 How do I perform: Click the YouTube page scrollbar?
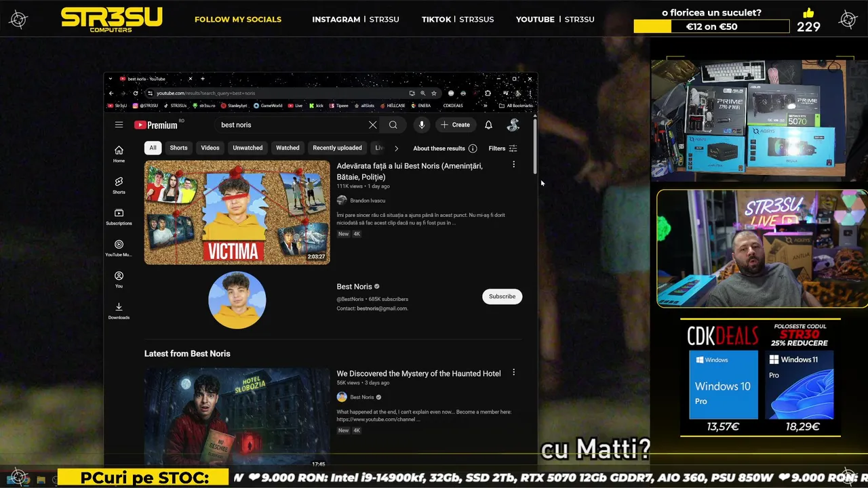point(535,146)
